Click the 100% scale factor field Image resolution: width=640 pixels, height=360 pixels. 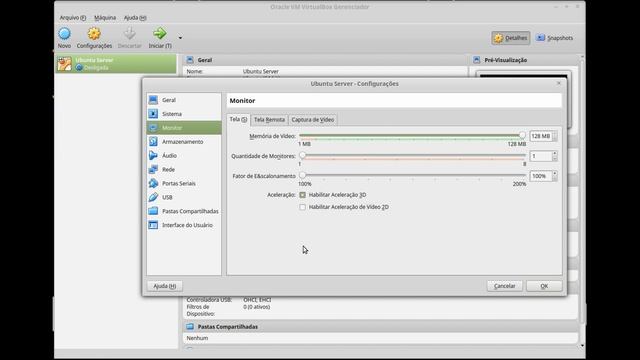[541, 176]
